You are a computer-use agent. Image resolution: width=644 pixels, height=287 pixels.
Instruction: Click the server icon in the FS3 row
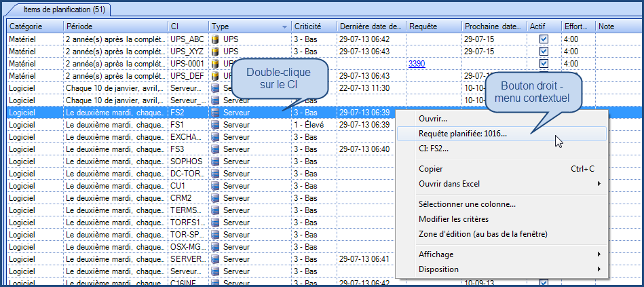click(216, 149)
